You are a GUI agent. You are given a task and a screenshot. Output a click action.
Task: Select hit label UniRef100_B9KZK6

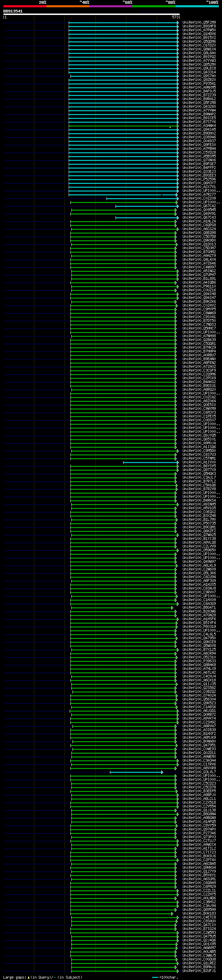[x=199, y=302]
